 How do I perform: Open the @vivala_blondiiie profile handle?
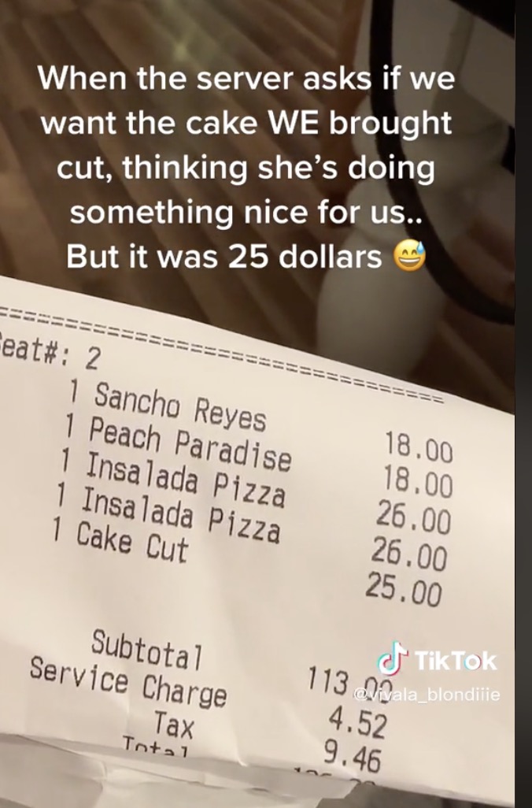pos(427,695)
